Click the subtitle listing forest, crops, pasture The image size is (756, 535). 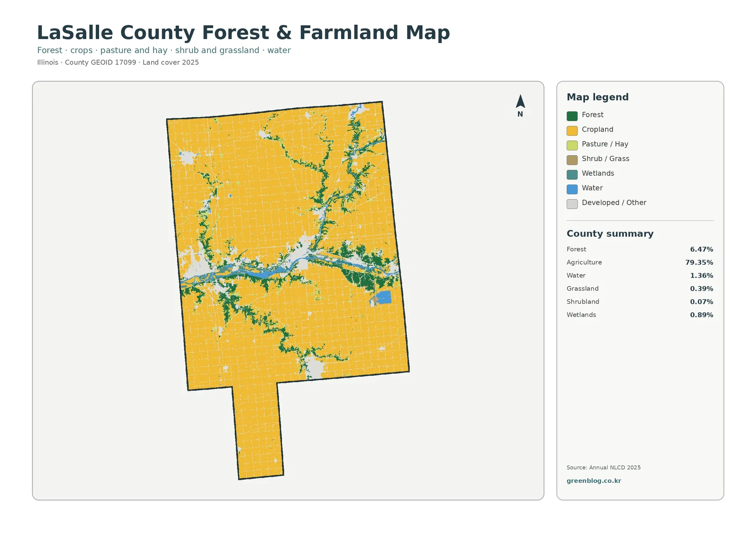click(164, 50)
